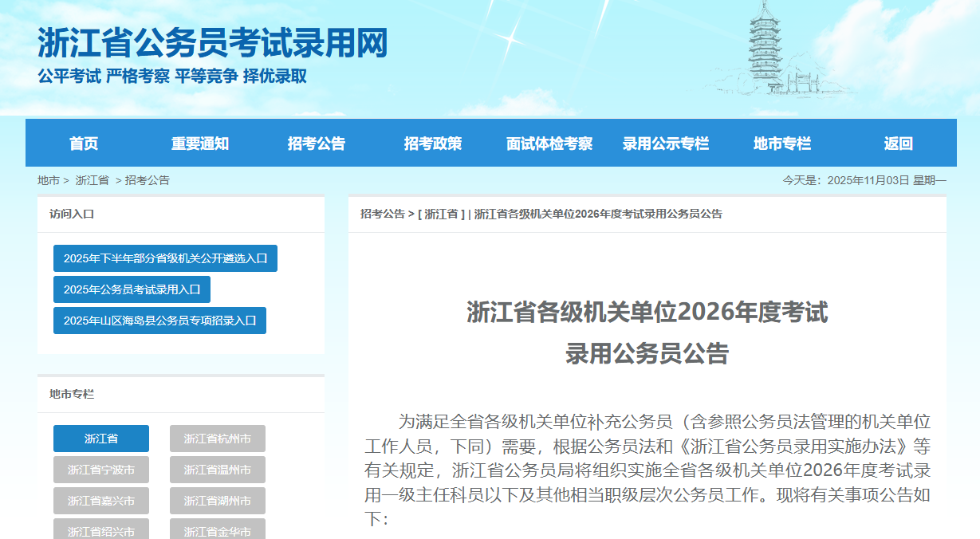980x539 pixels.
Task: Pick 浙江省温州市 from 地市专栏
Action: click(x=218, y=470)
